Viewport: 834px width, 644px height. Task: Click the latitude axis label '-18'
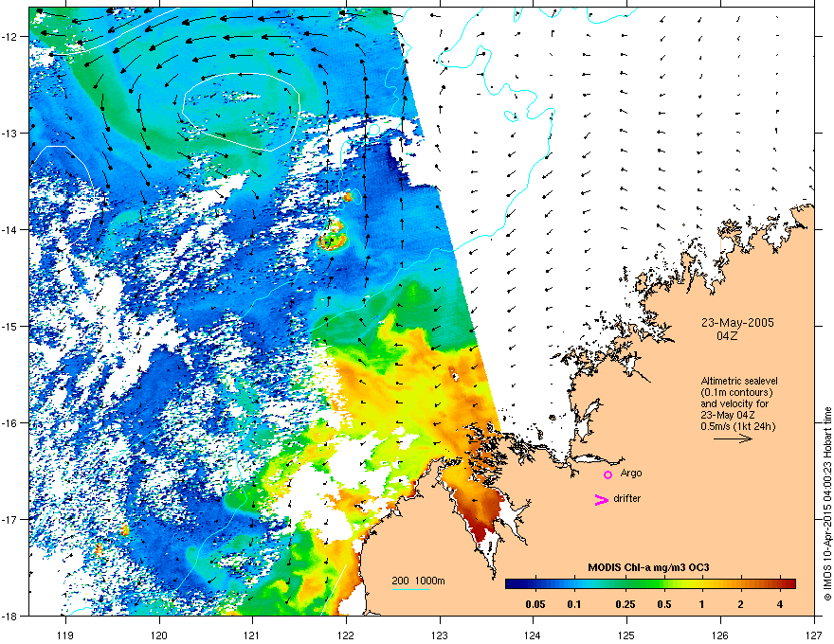point(9,616)
